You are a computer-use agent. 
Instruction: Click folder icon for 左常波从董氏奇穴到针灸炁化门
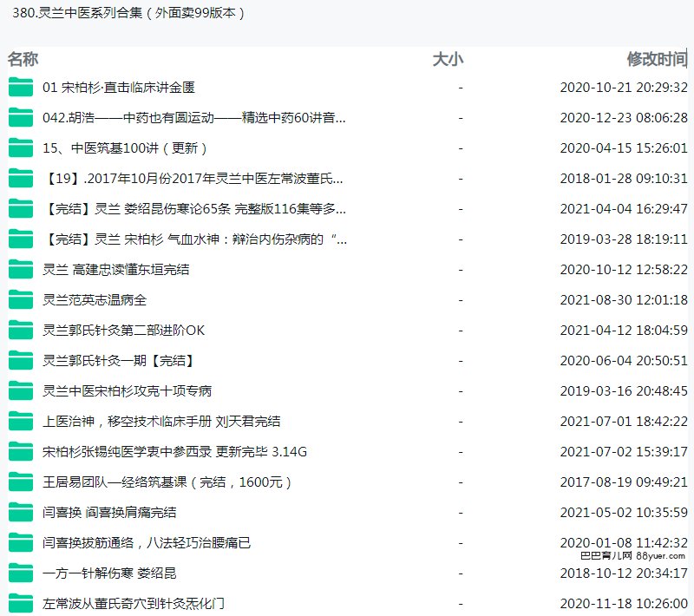21,604
